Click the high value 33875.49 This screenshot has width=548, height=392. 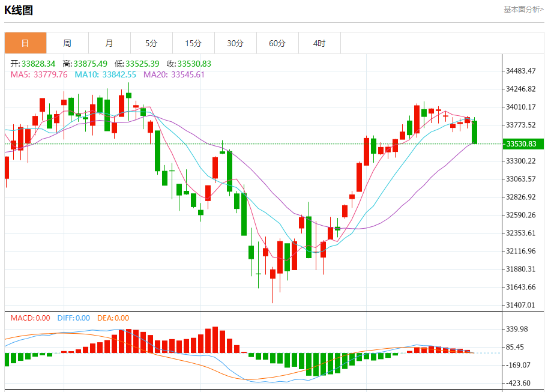[x=90, y=64]
